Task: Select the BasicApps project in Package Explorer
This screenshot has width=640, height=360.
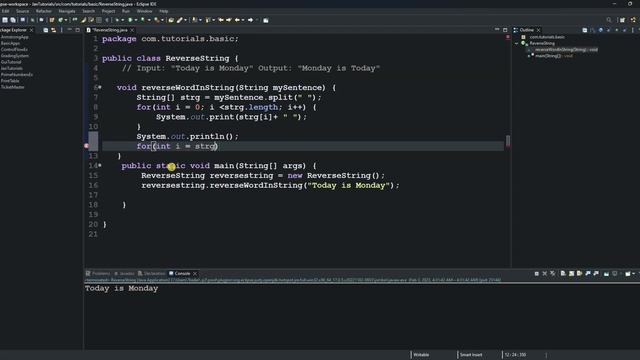Action: (x=10, y=43)
